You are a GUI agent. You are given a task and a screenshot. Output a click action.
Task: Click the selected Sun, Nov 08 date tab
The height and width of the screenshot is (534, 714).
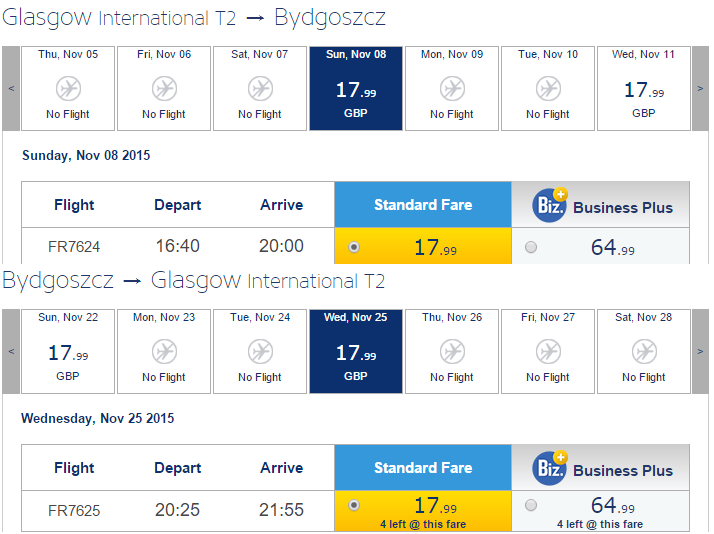point(356,88)
